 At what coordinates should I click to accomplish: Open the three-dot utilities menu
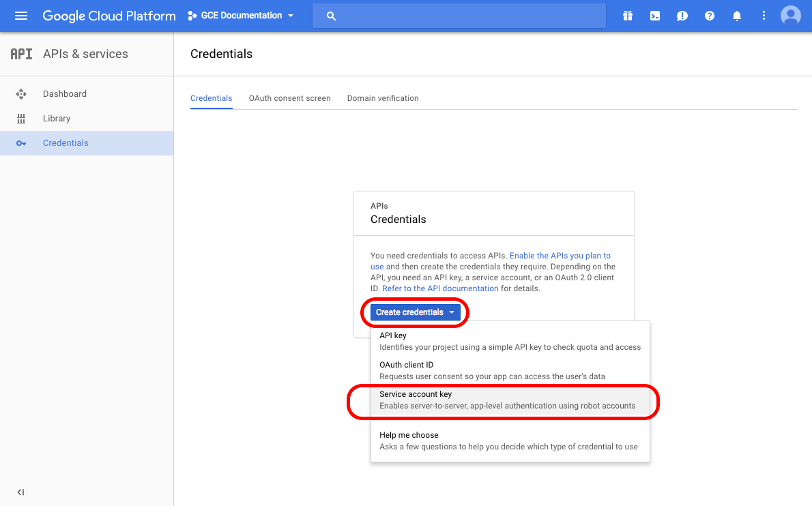(764, 16)
